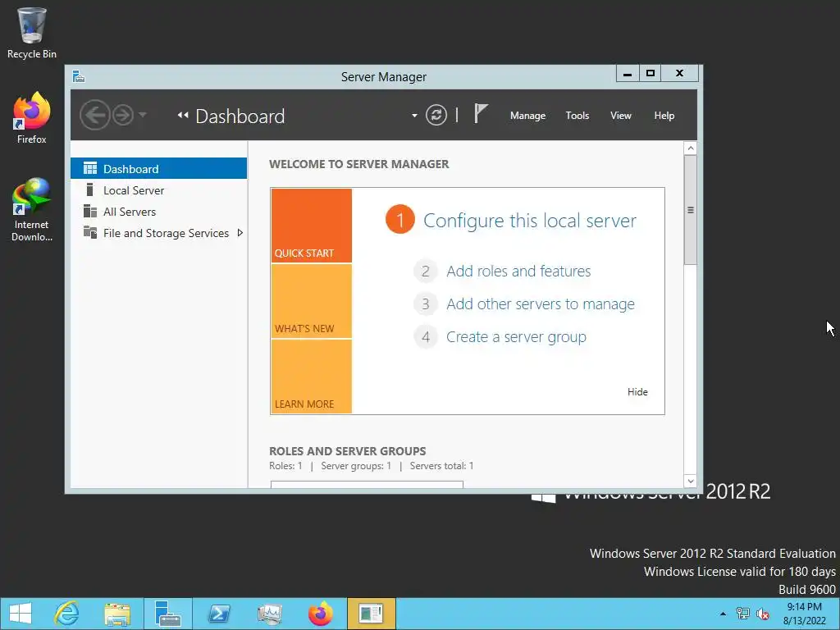
Task: Click Server Manager taskbar button
Action: [167, 614]
